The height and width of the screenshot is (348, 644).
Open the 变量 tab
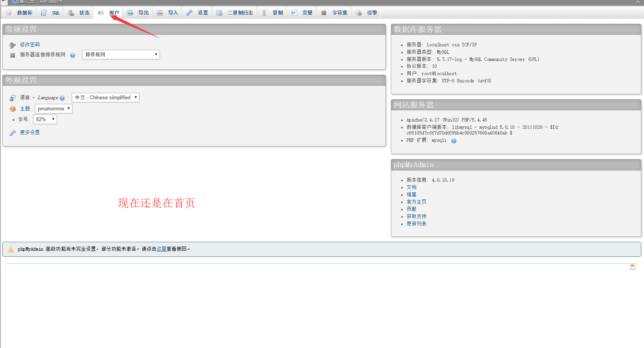[x=301, y=13]
